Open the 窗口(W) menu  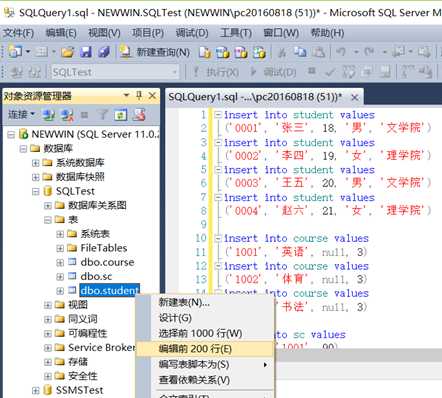point(281,33)
